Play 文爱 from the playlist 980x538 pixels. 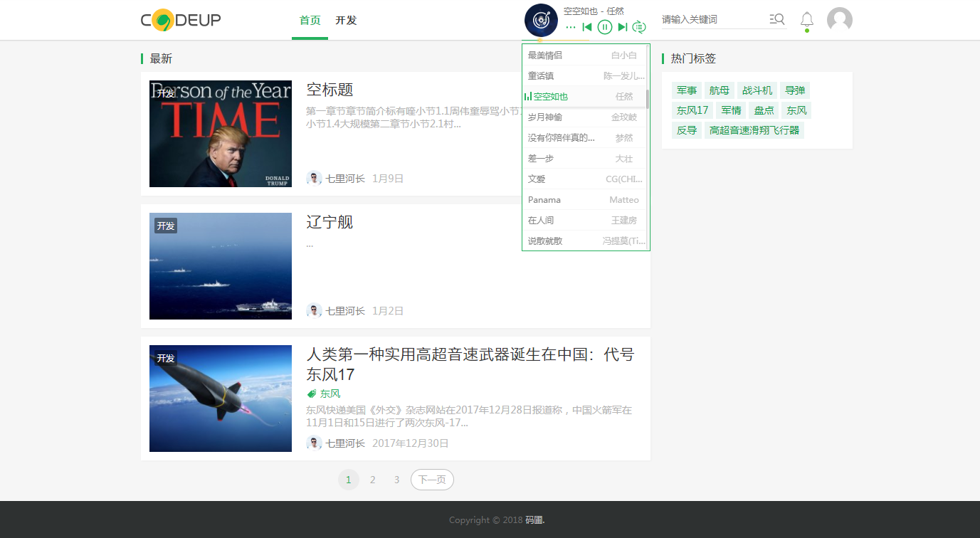584,179
